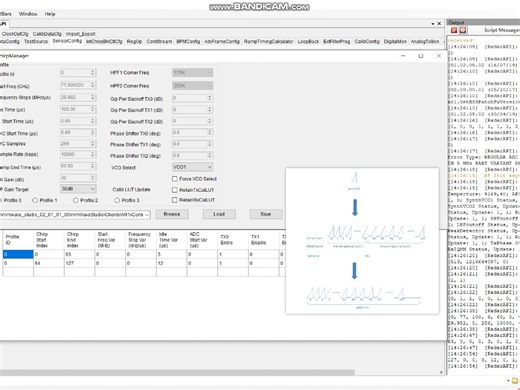Click the Idle Time Var cell showing 12

click(x=171, y=263)
